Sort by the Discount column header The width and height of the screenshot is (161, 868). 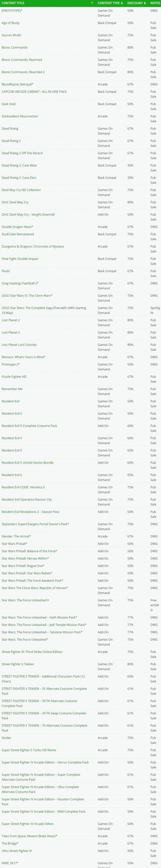(135, 3)
